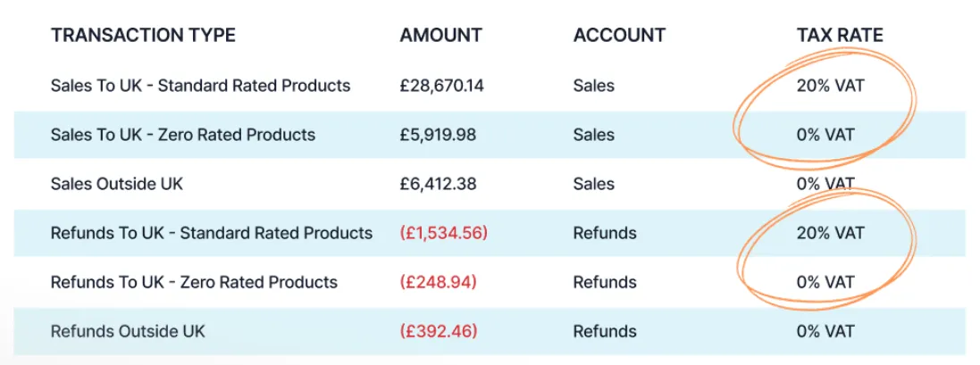Click the £5,919.98 amount
The image size is (980, 365).
[x=438, y=135]
